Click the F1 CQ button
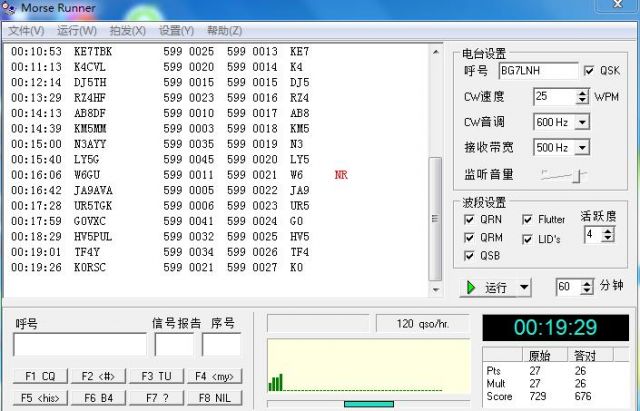Screen dimensions: 640x411 point(40,376)
